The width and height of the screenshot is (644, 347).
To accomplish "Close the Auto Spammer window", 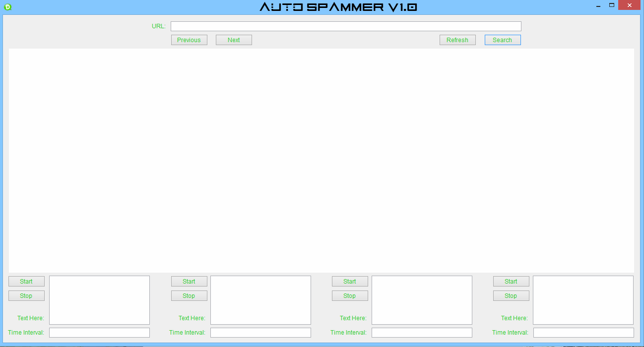I will (630, 5).
